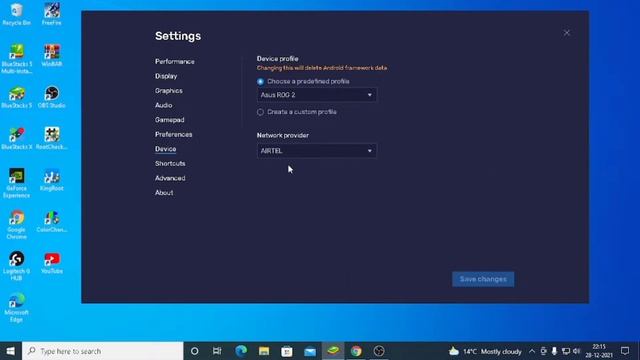640x360 pixels.
Task: Switch to BlueStacks in taskbar
Action: click(333, 351)
